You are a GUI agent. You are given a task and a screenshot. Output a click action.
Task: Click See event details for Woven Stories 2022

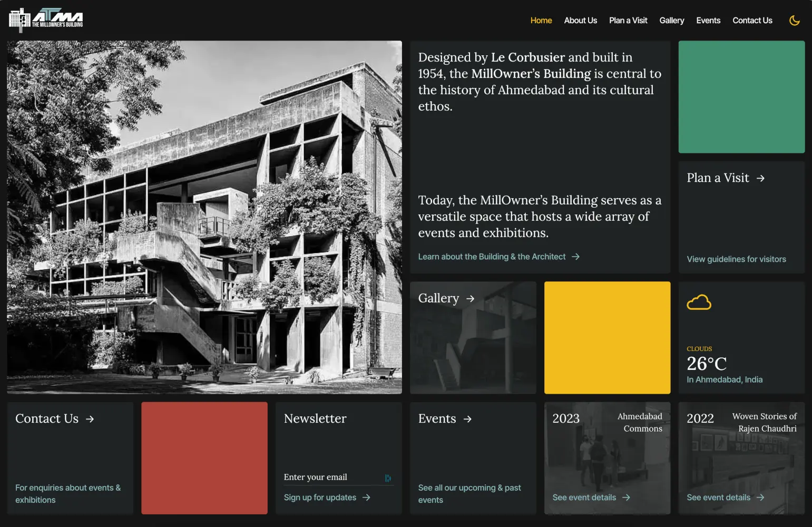(718, 497)
